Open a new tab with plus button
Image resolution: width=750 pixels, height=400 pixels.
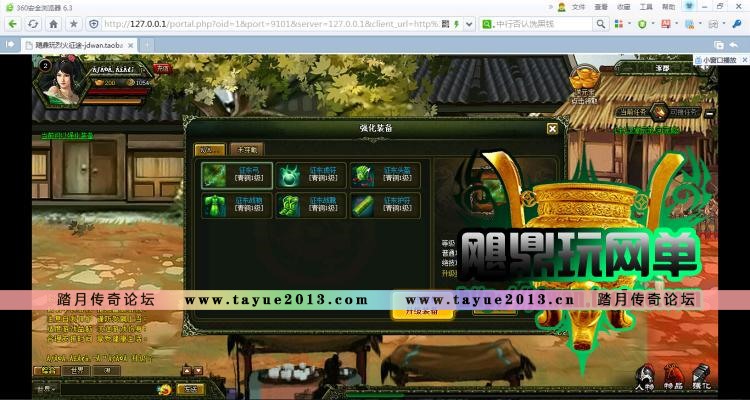147,45
